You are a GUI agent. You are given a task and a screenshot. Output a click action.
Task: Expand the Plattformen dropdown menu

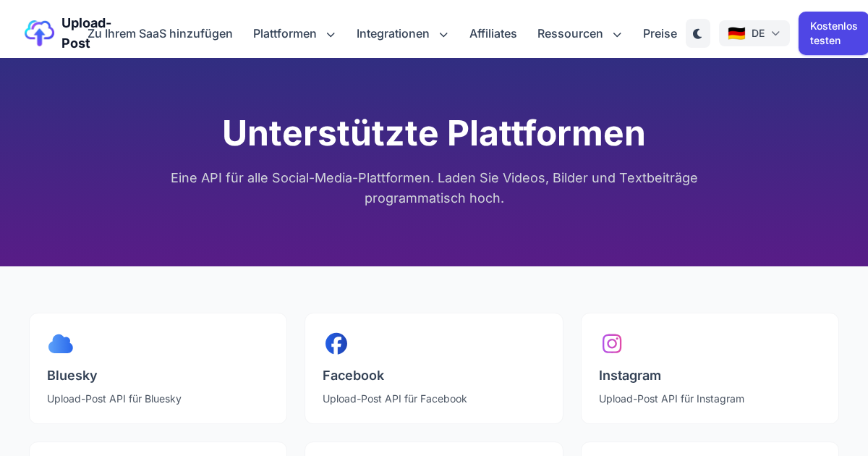(x=294, y=33)
